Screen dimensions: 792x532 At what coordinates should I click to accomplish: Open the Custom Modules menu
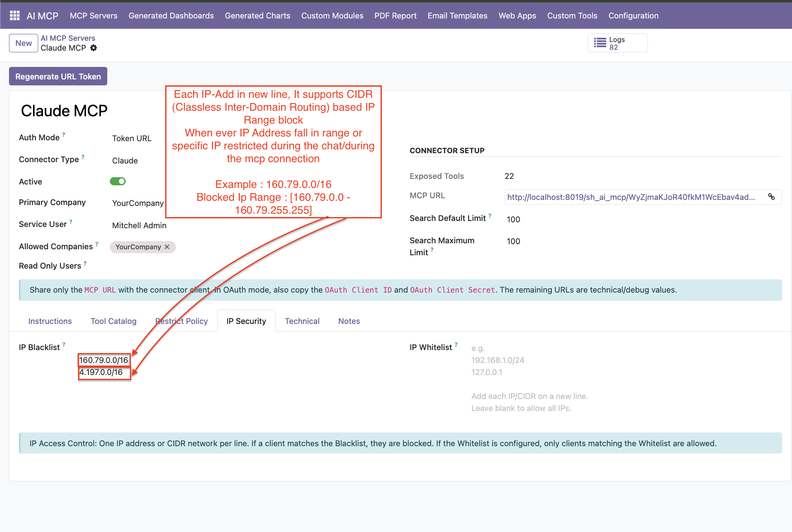[x=332, y=16]
